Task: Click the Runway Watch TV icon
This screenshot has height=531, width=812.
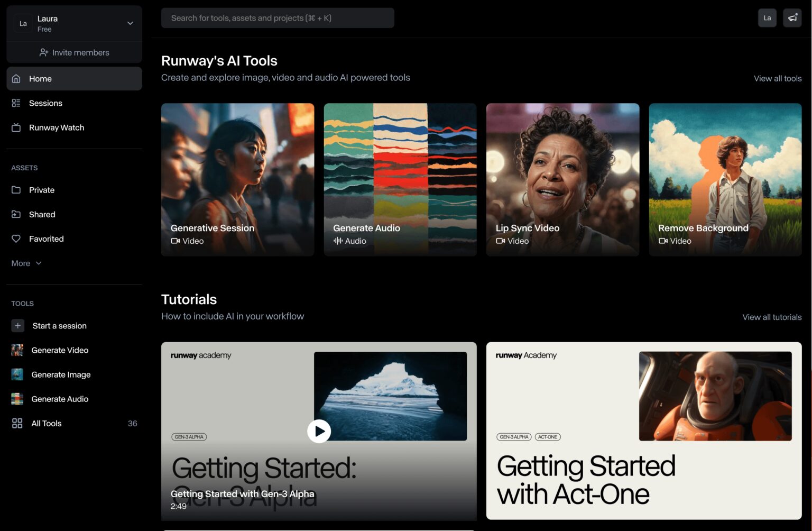Action: [16, 127]
